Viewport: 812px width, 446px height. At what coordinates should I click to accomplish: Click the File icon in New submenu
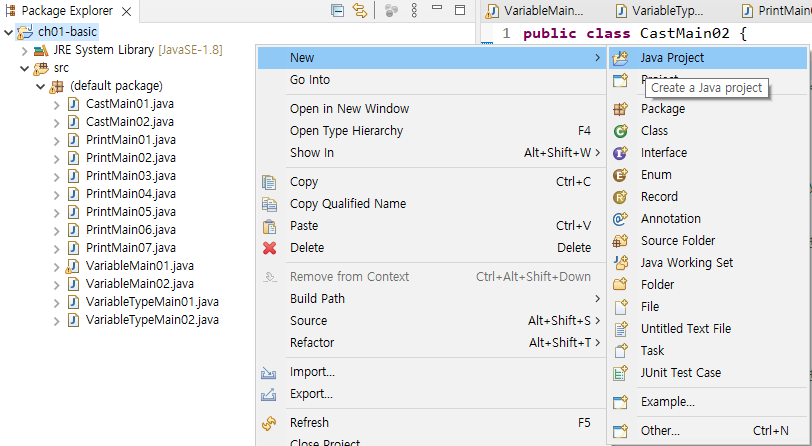[x=620, y=307]
